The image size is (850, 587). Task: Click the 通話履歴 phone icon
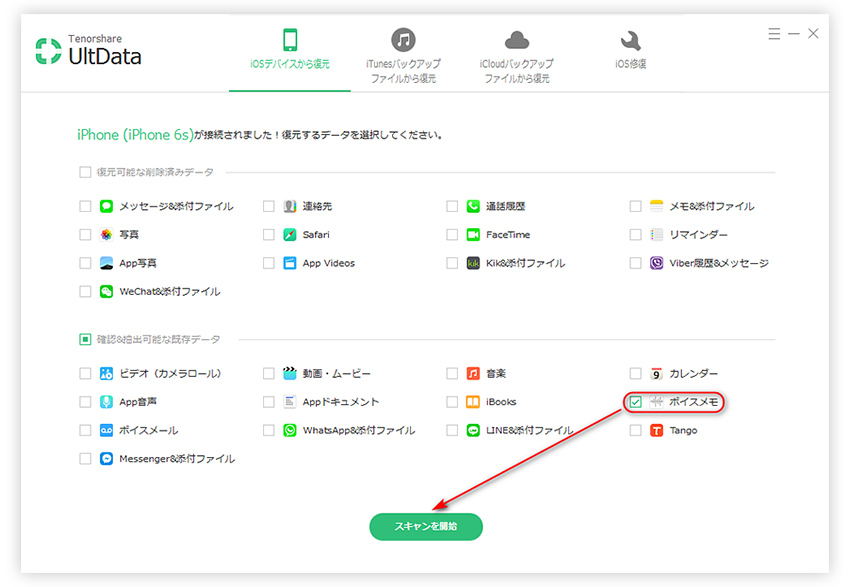(473, 207)
